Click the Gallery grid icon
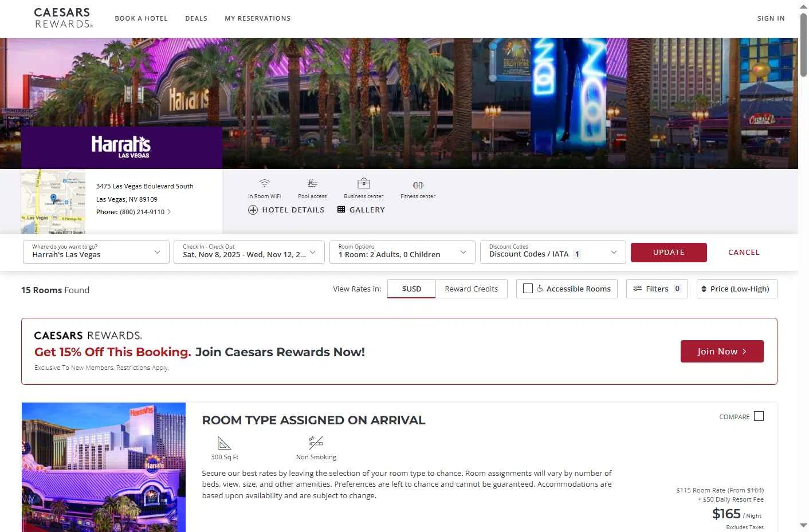Viewport: 809px width, 532px height. (341, 210)
